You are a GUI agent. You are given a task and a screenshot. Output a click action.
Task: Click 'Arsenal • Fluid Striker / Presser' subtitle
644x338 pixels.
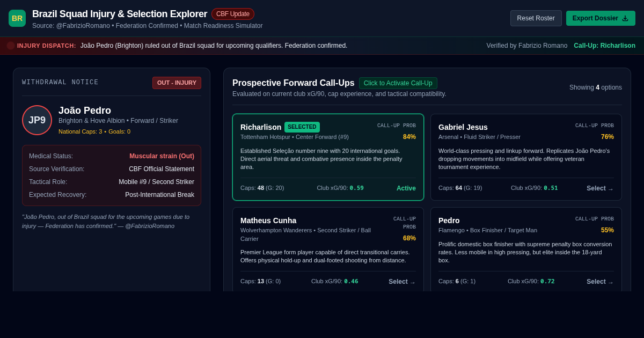[479, 137]
